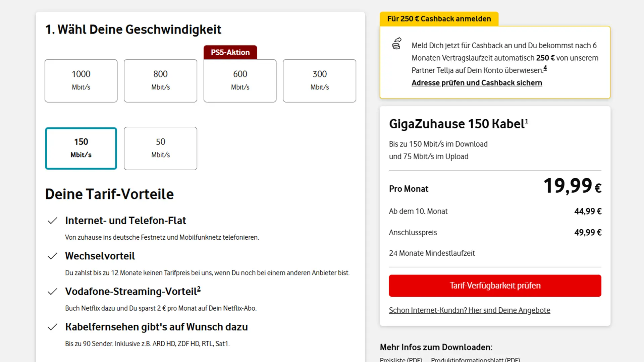Click the checkmark beside Internet- und Telefon-Flat
This screenshot has height=362, width=644.
click(53, 221)
